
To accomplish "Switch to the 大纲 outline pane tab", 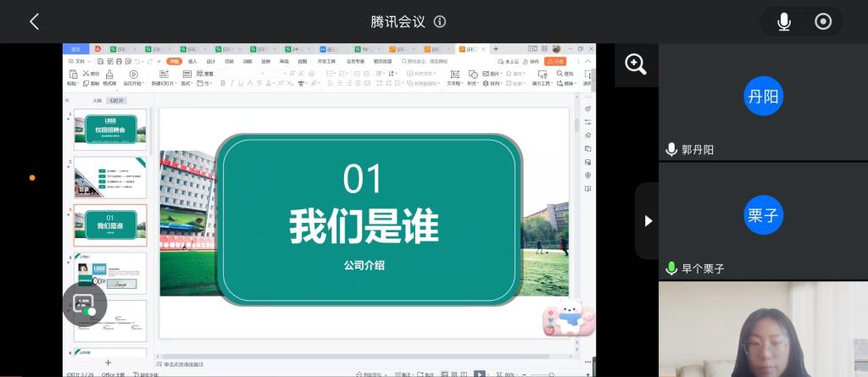I will [x=97, y=100].
